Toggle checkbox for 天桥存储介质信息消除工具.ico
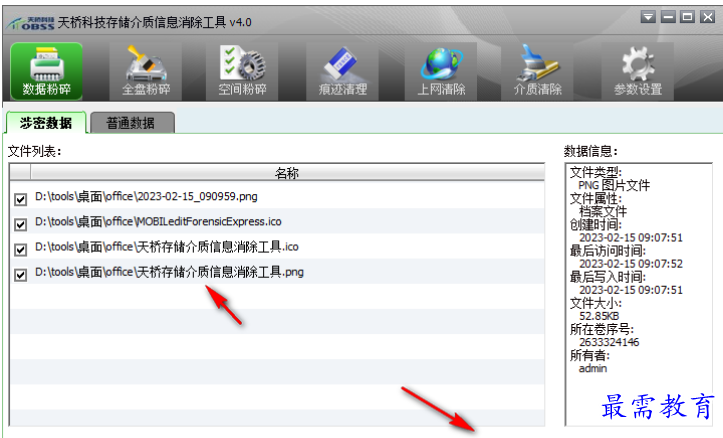 [x=20, y=250]
